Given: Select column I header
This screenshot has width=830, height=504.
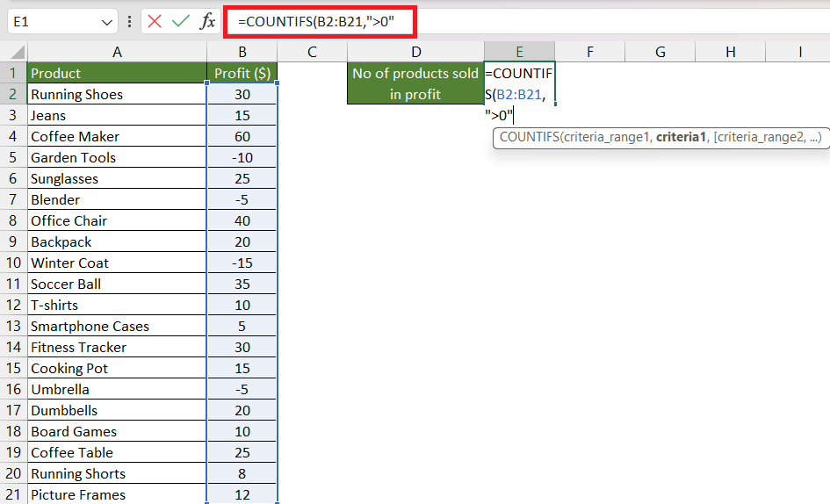Looking at the screenshot, I should [798, 52].
